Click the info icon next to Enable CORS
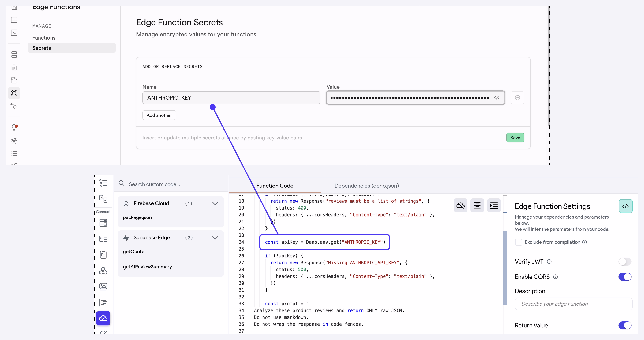This screenshot has width=644, height=340. tap(556, 277)
